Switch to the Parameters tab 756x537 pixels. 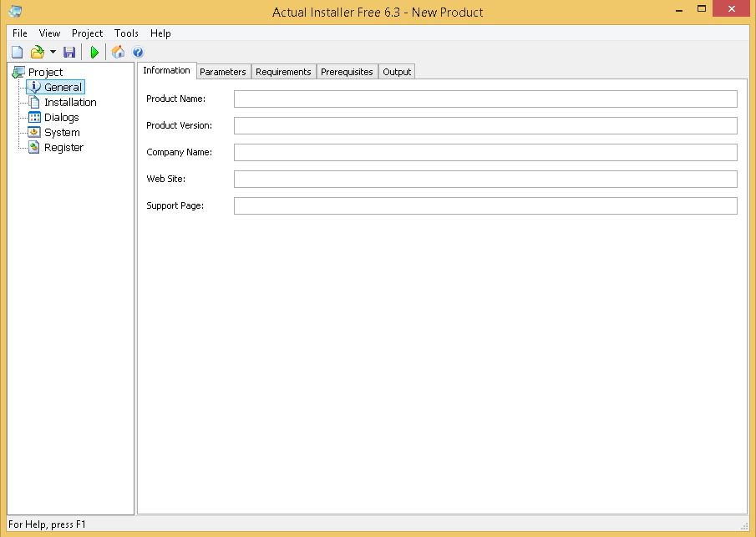pyautogui.click(x=222, y=71)
